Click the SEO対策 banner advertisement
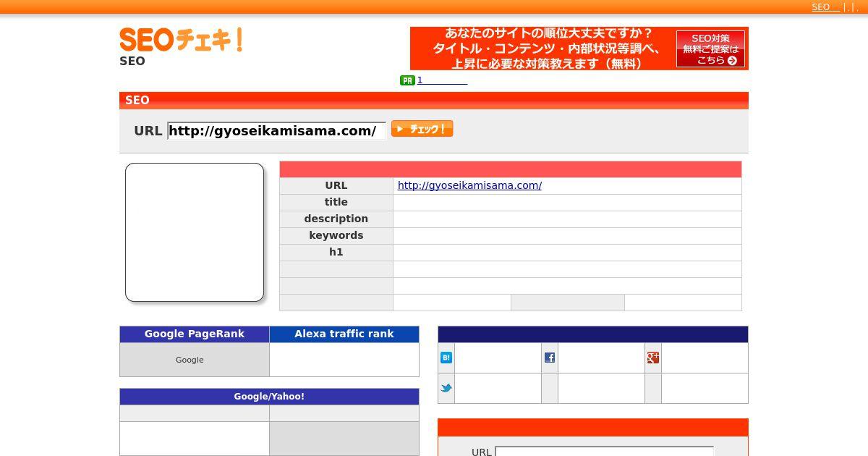The width and height of the screenshot is (868, 456). coord(579,48)
